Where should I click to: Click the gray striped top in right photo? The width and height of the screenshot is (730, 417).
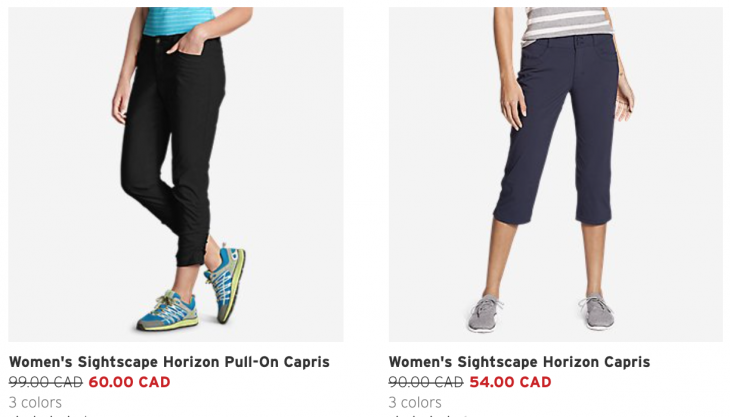click(x=566, y=24)
